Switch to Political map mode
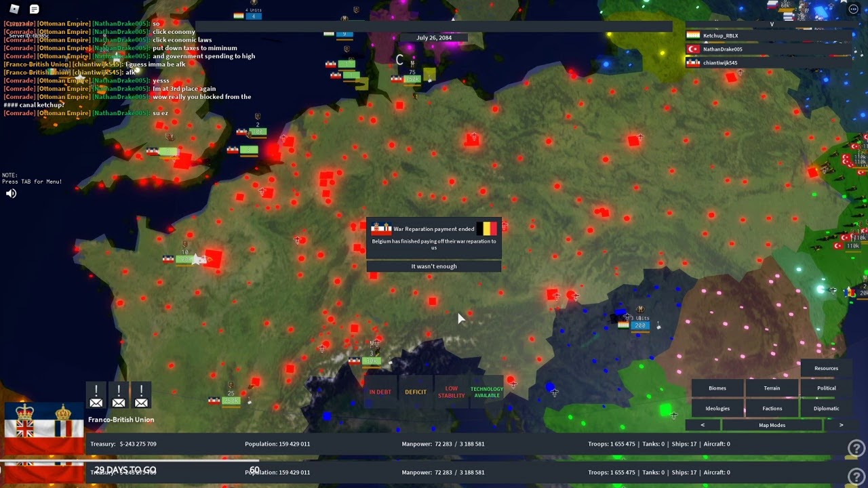This screenshot has height=488, width=868. [x=826, y=388]
